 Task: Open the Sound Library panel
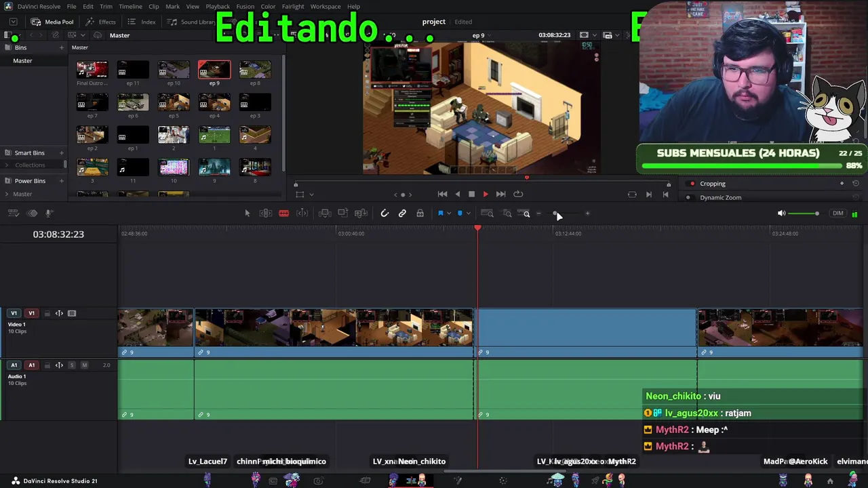coord(191,22)
